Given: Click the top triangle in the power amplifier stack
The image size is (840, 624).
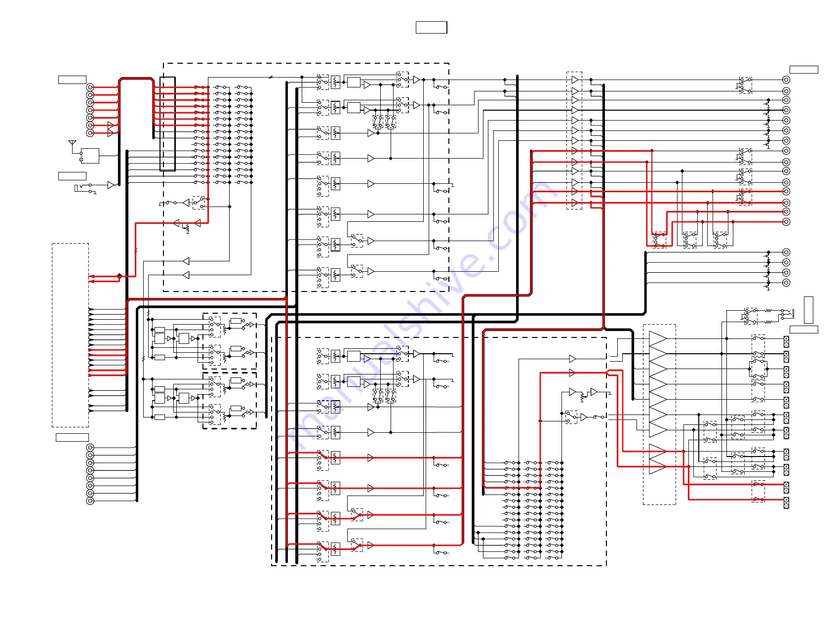Looking at the screenshot, I should click(658, 338).
